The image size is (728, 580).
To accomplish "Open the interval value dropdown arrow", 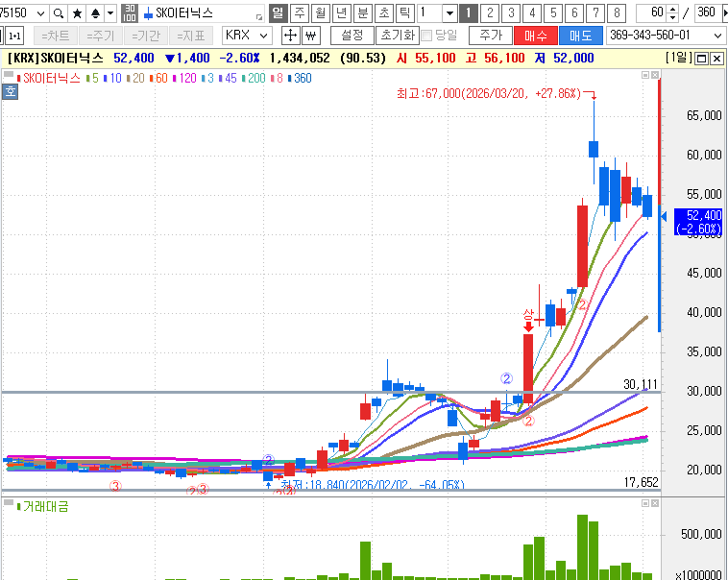I will [x=449, y=13].
